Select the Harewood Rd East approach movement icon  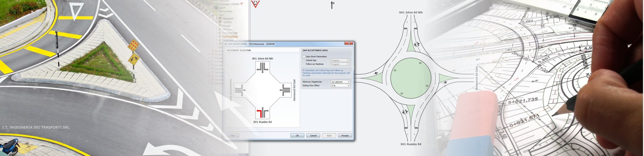286,90
